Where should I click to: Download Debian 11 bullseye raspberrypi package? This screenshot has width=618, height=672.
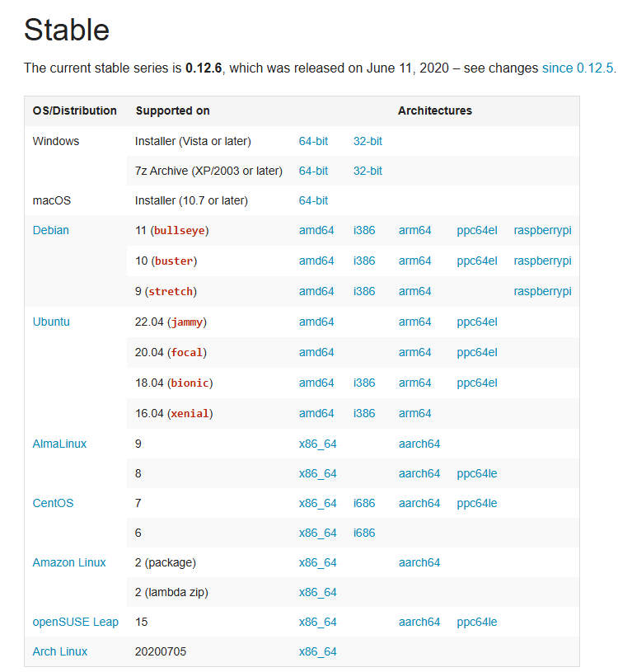click(542, 231)
